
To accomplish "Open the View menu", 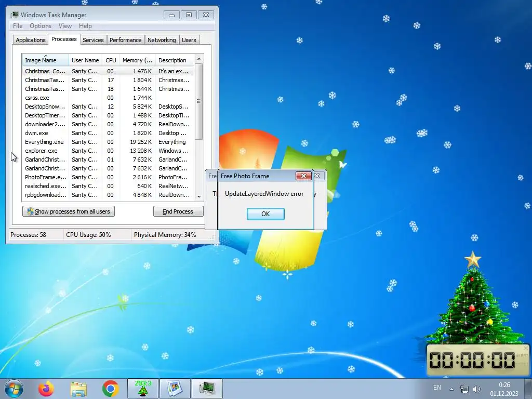I will [65, 26].
